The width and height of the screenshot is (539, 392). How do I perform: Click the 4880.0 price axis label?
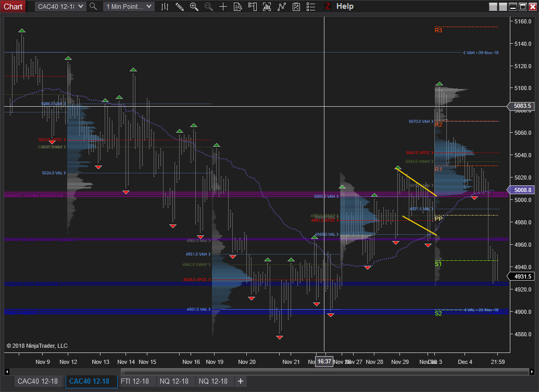coord(523,334)
